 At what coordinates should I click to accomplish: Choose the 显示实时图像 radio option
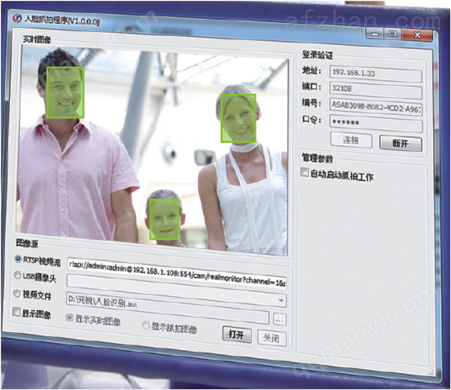[x=69, y=317]
